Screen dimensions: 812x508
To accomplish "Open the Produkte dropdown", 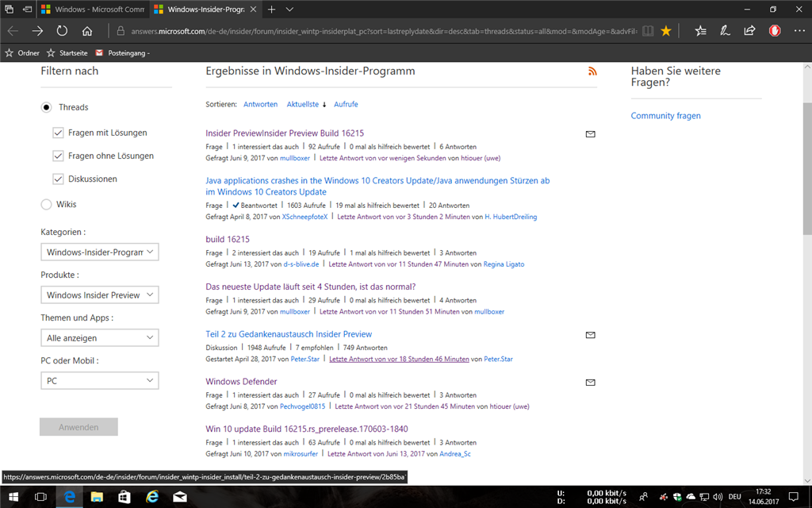I will pyautogui.click(x=99, y=295).
